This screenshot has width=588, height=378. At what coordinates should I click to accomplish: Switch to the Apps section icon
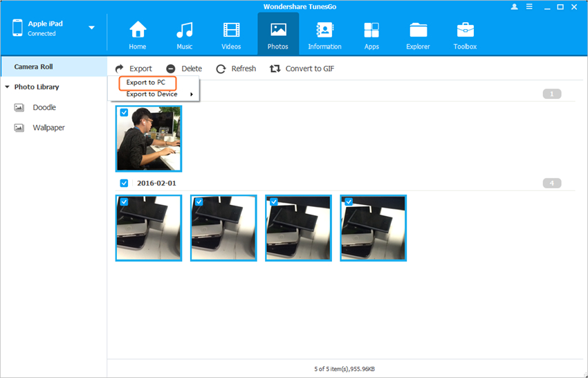tap(371, 30)
